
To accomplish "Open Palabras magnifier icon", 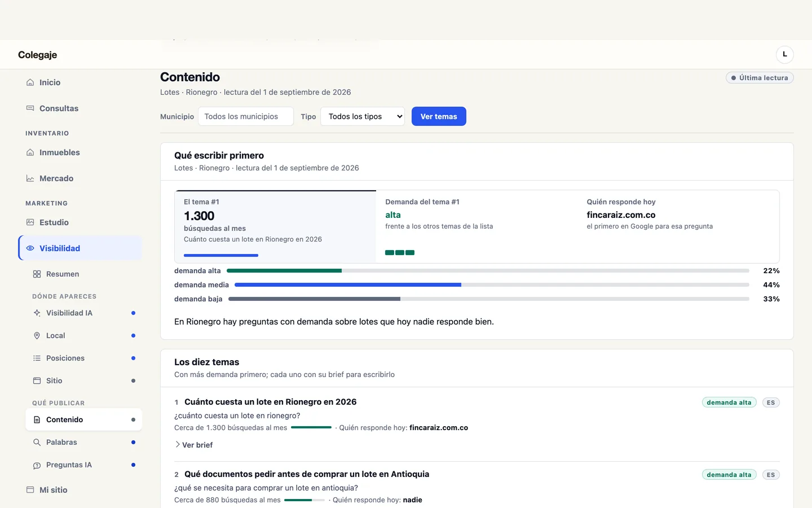I will point(37,443).
